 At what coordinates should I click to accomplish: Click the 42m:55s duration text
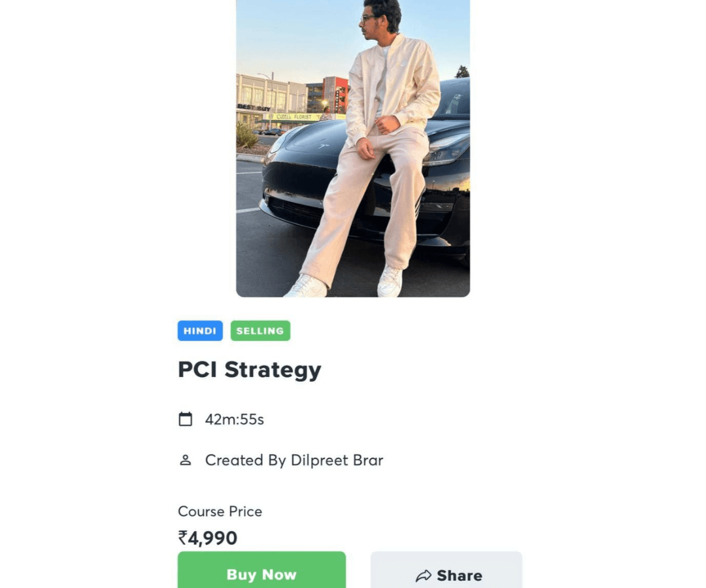tap(234, 419)
